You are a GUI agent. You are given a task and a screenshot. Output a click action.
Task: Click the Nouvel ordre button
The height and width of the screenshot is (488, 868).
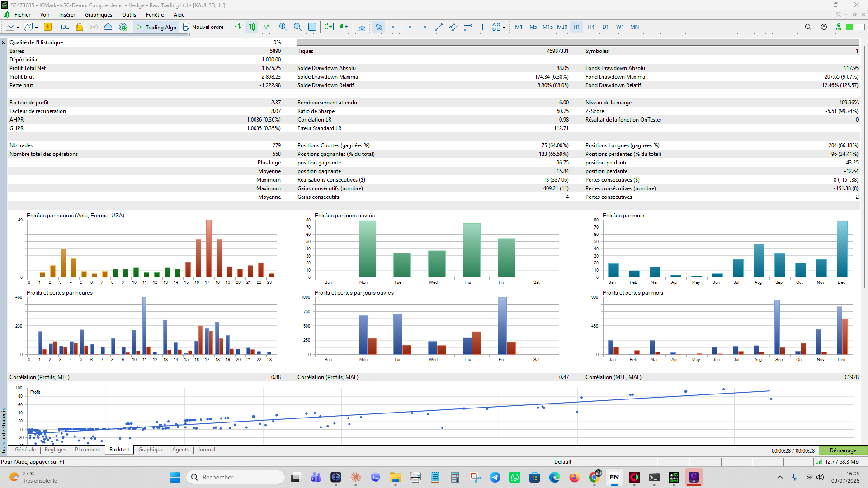point(203,27)
